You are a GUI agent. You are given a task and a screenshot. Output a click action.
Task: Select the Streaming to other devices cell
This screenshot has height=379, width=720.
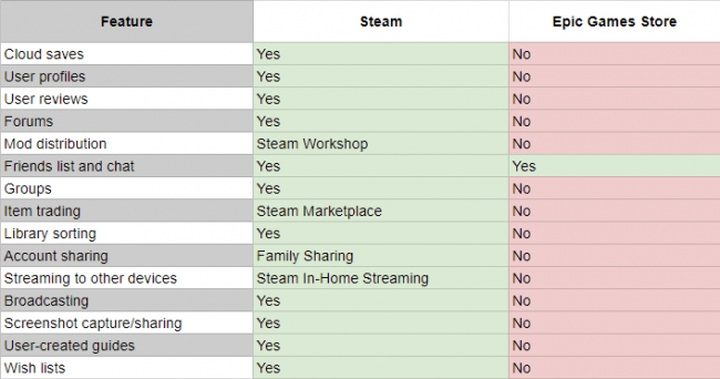coord(126,278)
